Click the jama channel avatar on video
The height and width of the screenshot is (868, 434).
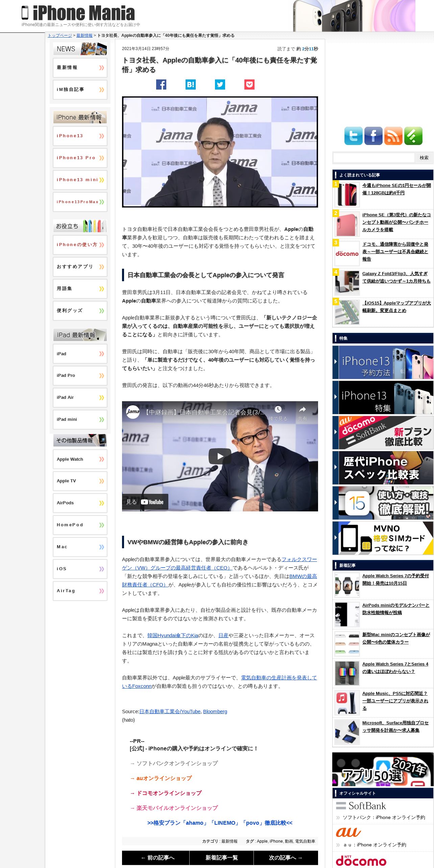coord(133,412)
